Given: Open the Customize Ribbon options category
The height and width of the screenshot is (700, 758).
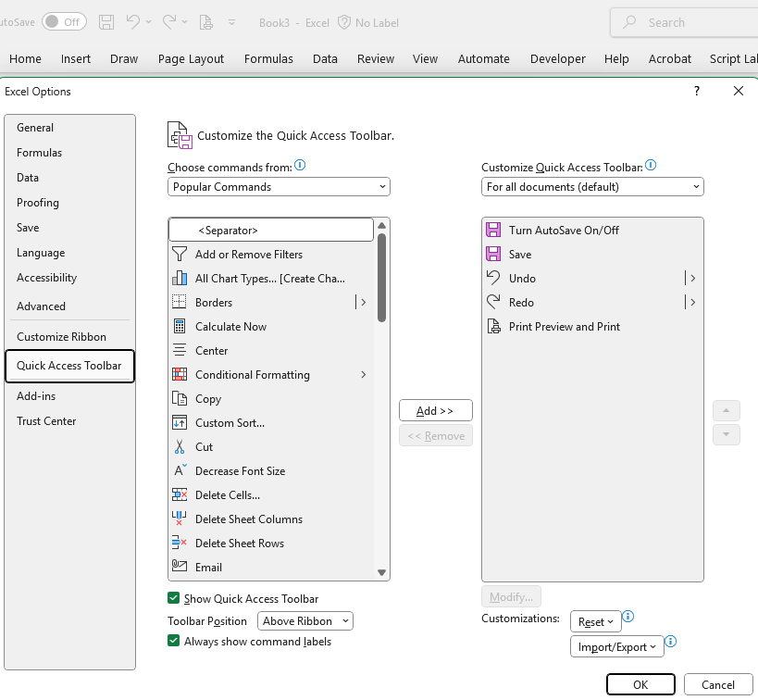Looking at the screenshot, I should [x=61, y=337].
